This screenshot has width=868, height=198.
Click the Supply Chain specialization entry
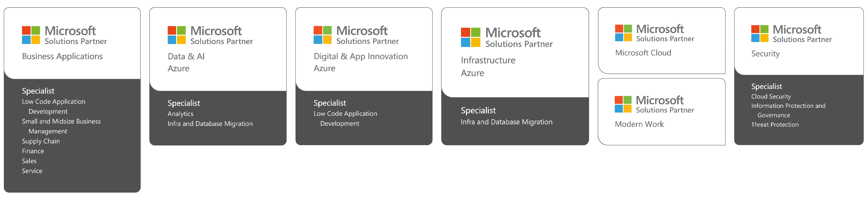click(41, 141)
